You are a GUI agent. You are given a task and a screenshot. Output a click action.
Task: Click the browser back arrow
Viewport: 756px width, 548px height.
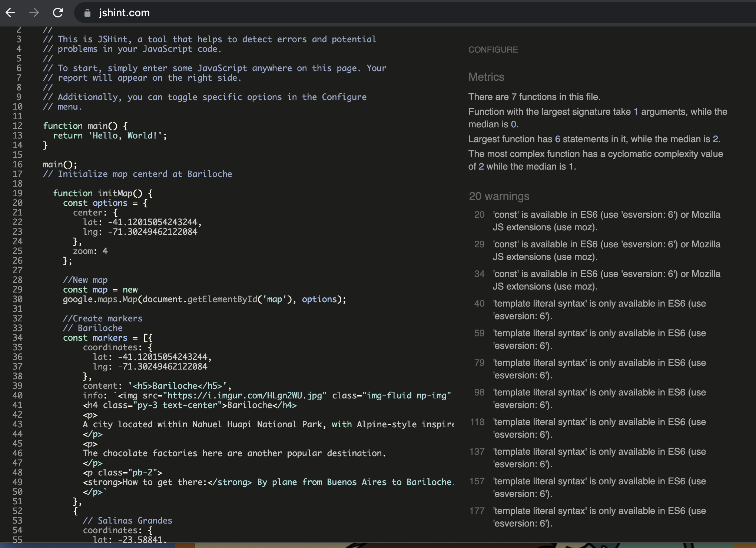[10, 13]
